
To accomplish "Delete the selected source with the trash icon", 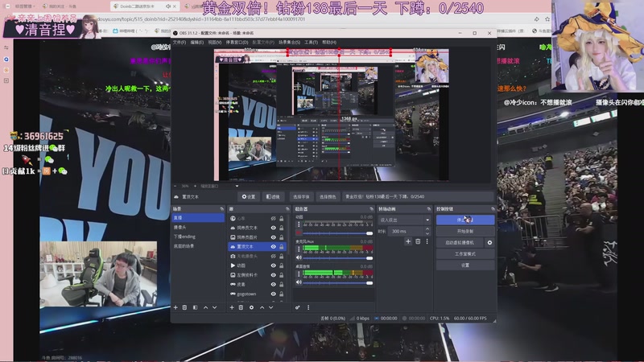I will coord(241,307).
